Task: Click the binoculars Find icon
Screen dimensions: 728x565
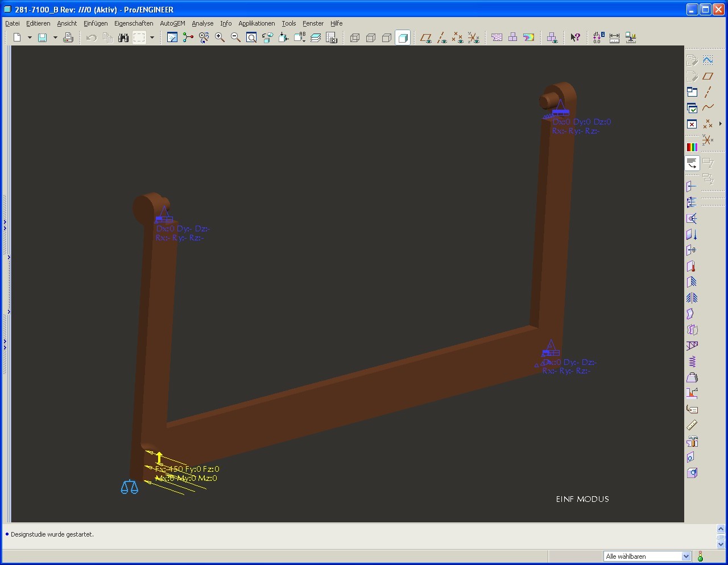Action: click(123, 38)
